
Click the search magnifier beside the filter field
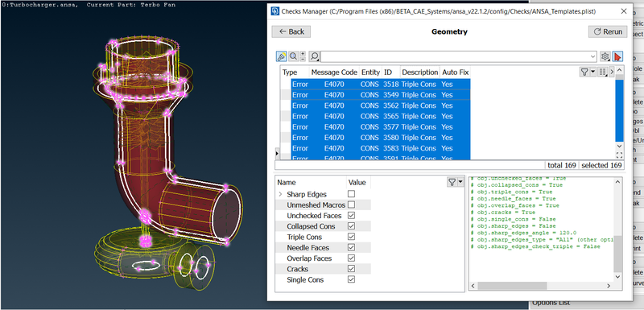315,56
